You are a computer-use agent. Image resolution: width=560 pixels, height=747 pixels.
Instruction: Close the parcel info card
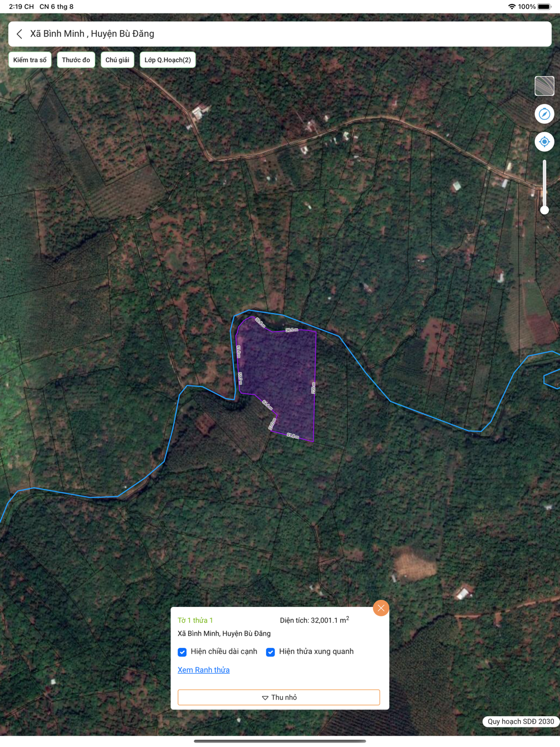[381, 608]
